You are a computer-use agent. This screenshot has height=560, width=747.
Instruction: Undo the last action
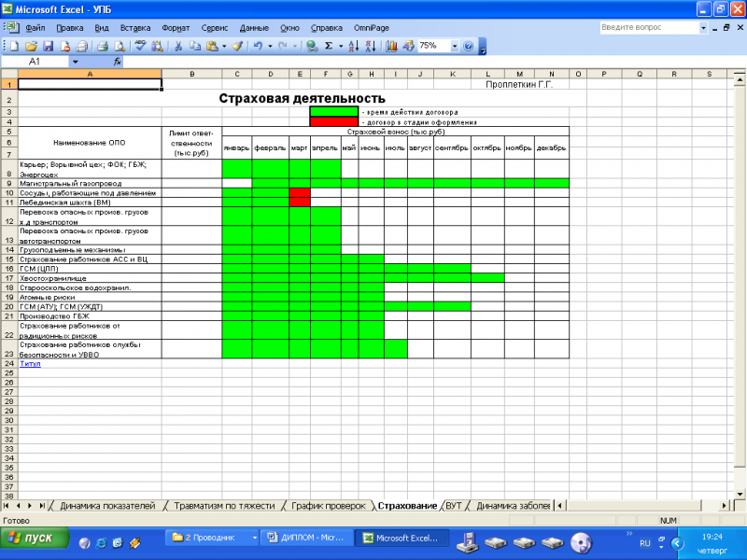pos(258,46)
